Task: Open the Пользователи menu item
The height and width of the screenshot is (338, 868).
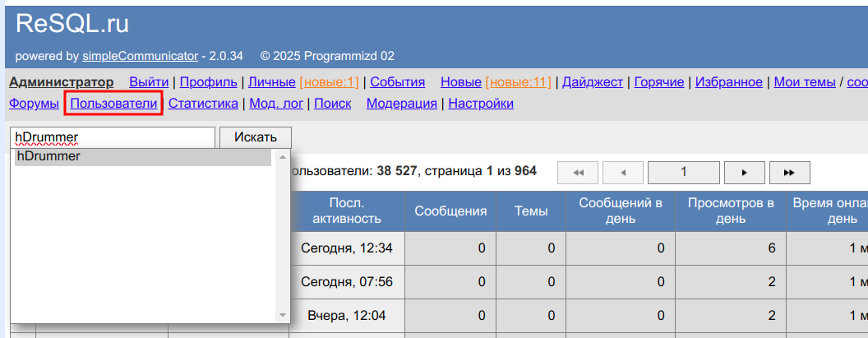Action: tap(113, 104)
